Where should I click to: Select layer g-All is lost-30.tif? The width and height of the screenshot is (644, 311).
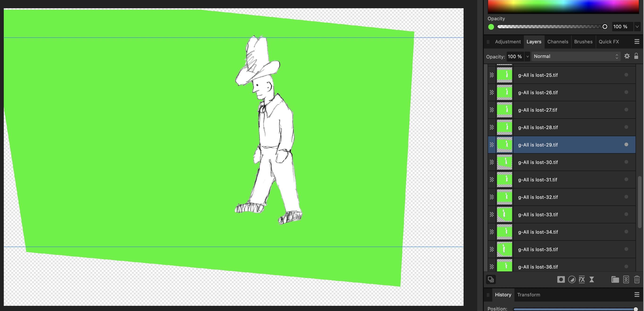click(x=562, y=162)
